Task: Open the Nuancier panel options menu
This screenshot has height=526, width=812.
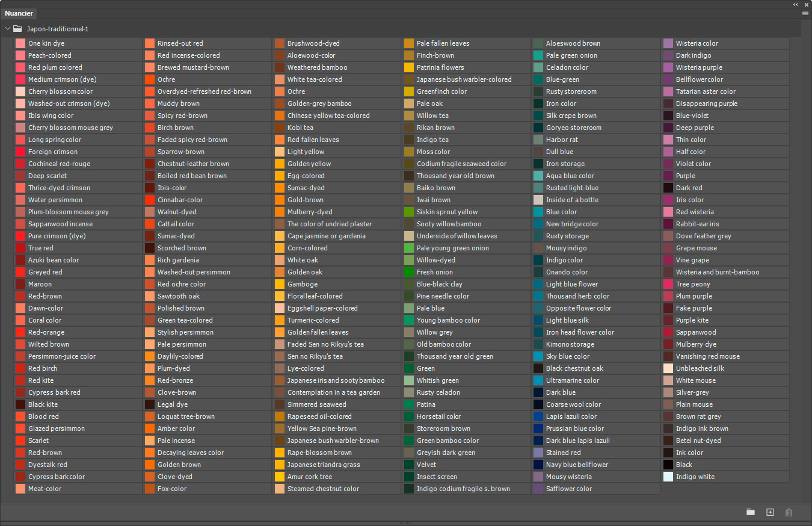Action: click(x=805, y=13)
